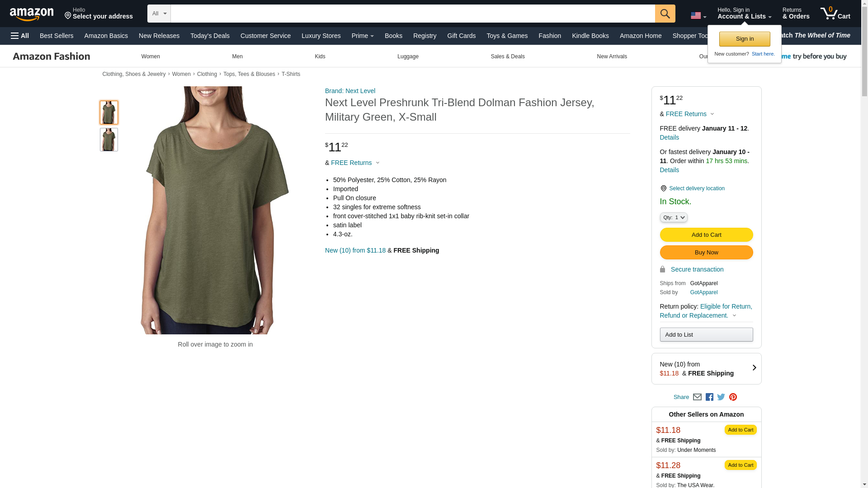This screenshot has width=868, height=488.
Task: Expand the return policy details chevron
Action: click(x=734, y=316)
